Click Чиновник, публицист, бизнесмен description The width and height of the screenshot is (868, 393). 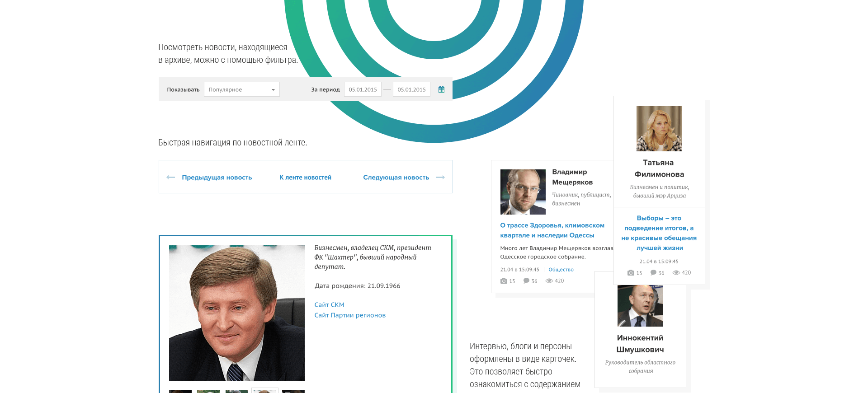point(581,199)
